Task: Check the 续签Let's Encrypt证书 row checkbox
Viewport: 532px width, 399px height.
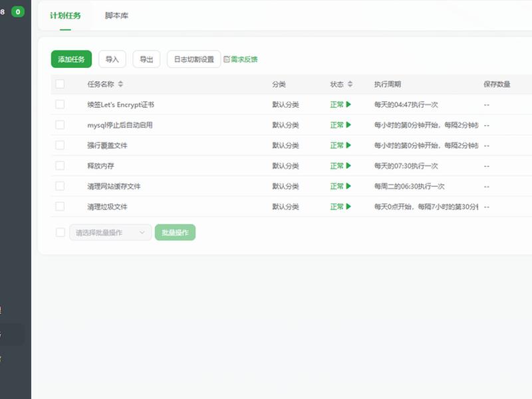Action: point(60,104)
